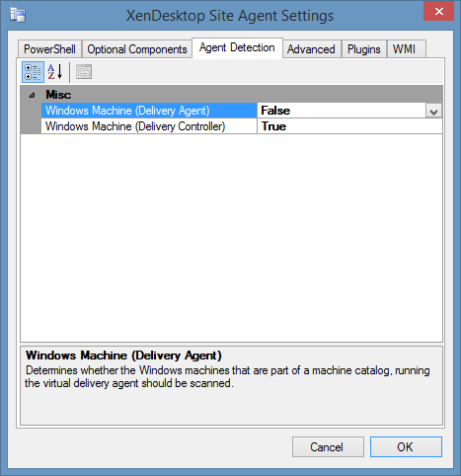Click the Property Pages toolbar icon
The image size is (461, 476).
[84, 72]
